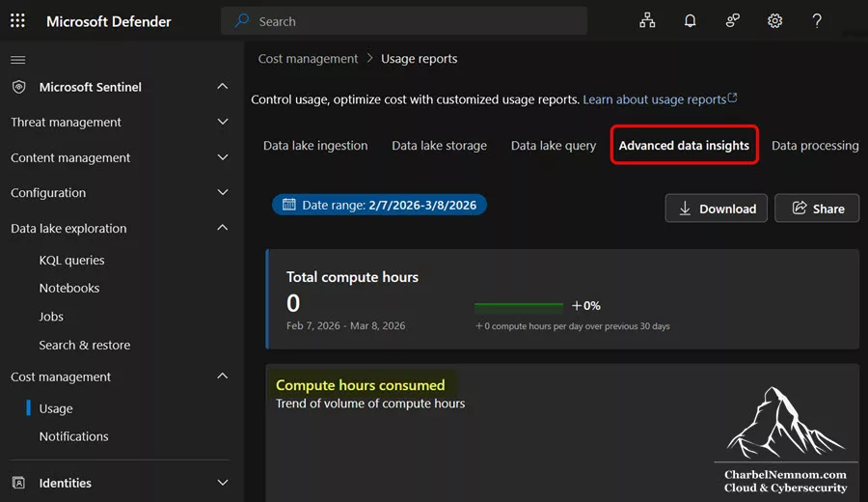Image resolution: width=868 pixels, height=502 pixels.
Task: Open Notifications under Cost management
Action: pos(73,436)
